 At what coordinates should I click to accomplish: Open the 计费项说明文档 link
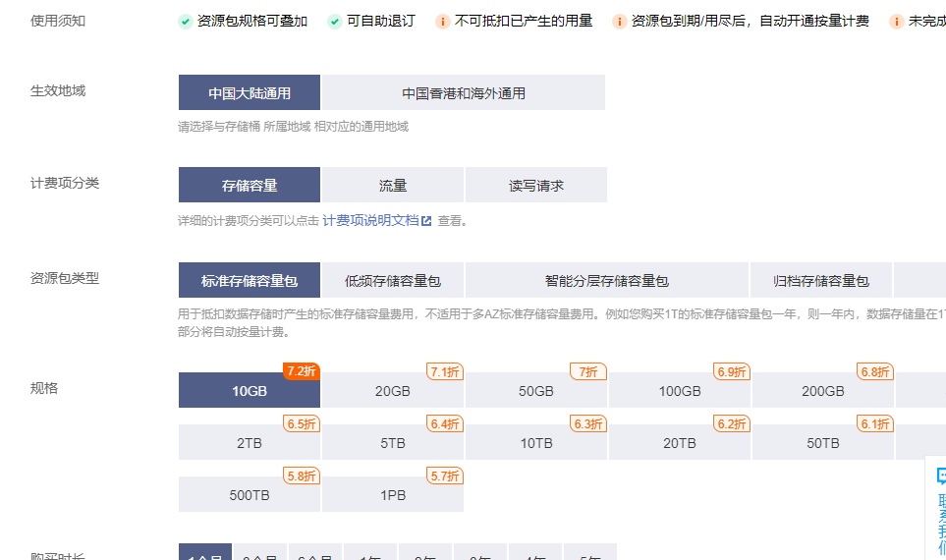[x=370, y=221]
